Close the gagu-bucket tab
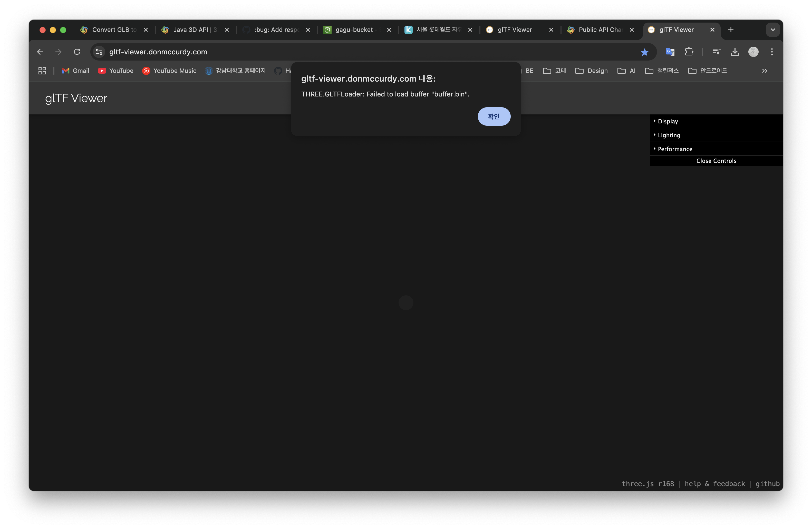Image resolution: width=812 pixels, height=529 pixels. (389, 30)
